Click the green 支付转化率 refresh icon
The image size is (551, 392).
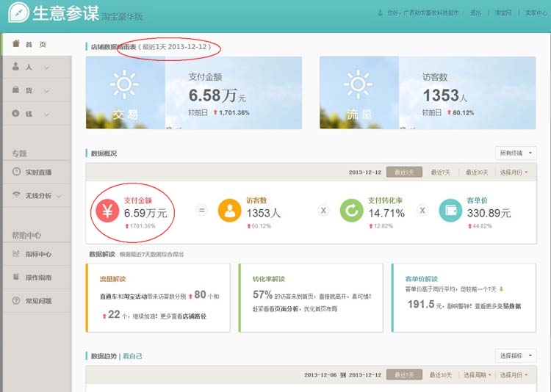pyautogui.click(x=351, y=211)
